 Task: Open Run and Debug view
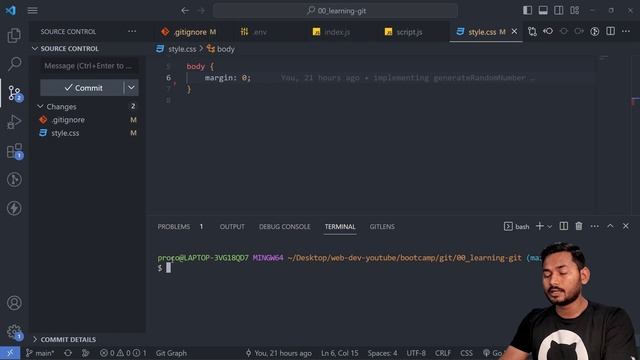(x=14, y=122)
